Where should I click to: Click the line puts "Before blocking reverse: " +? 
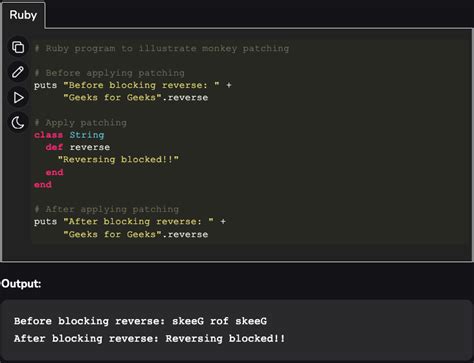pos(133,85)
